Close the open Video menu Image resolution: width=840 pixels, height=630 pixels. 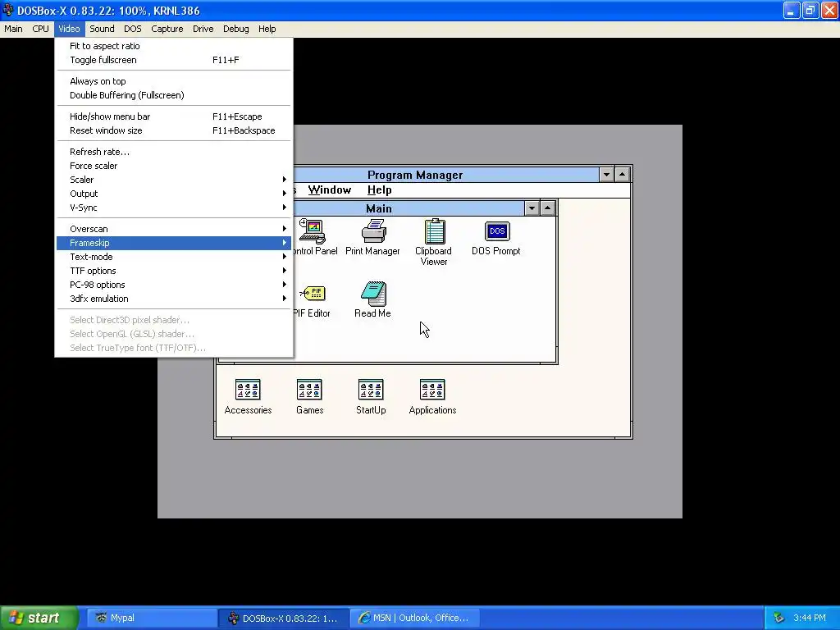[69, 29]
